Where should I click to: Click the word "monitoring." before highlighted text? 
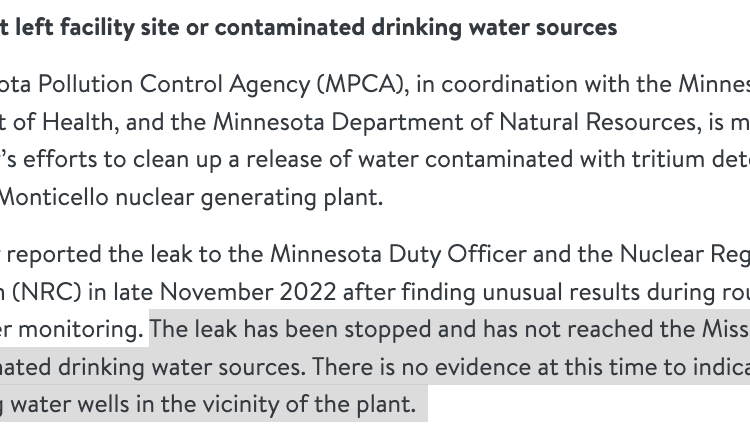[81, 330]
